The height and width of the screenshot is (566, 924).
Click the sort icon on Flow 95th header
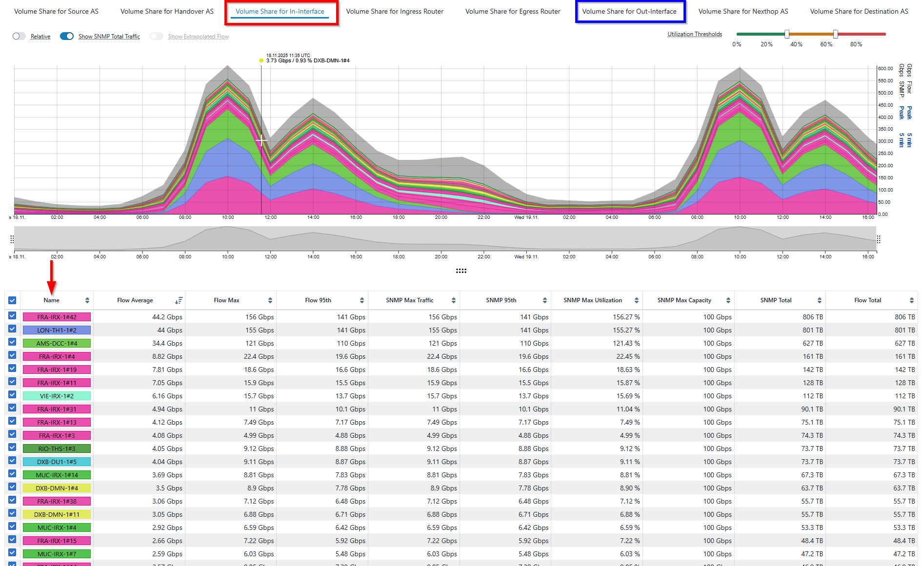click(362, 300)
